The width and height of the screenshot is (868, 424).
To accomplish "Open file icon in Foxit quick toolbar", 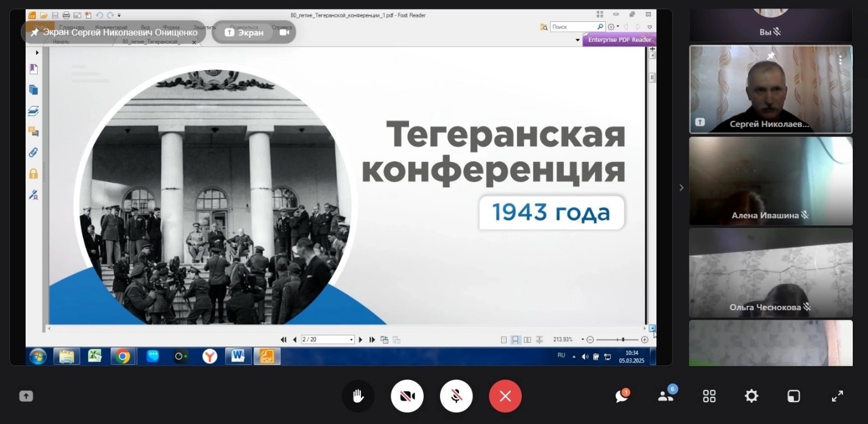I will click(x=44, y=15).
